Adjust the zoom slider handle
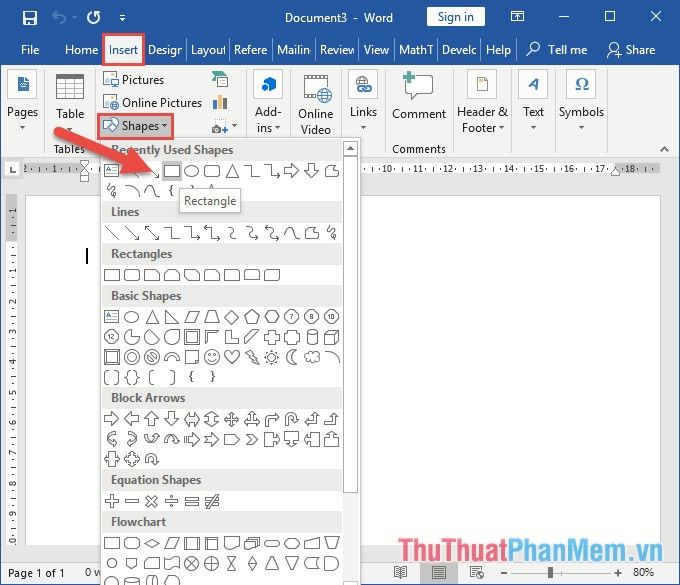 click(550, 572)
